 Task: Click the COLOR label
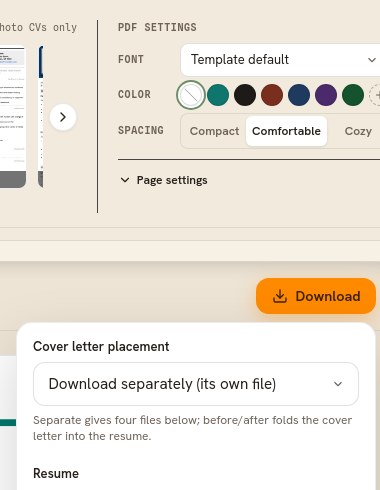[x=134, y=94]
